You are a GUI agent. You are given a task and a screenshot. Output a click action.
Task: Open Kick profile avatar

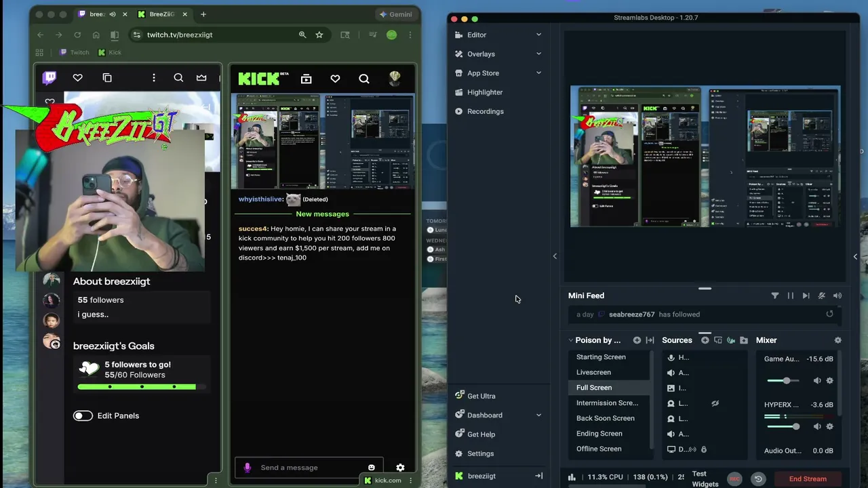click(395, 79)
